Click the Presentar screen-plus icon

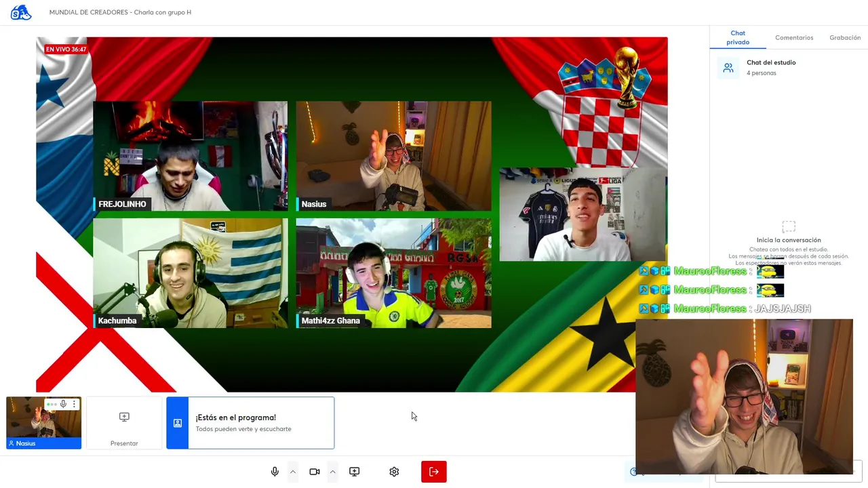coord(124,417)
